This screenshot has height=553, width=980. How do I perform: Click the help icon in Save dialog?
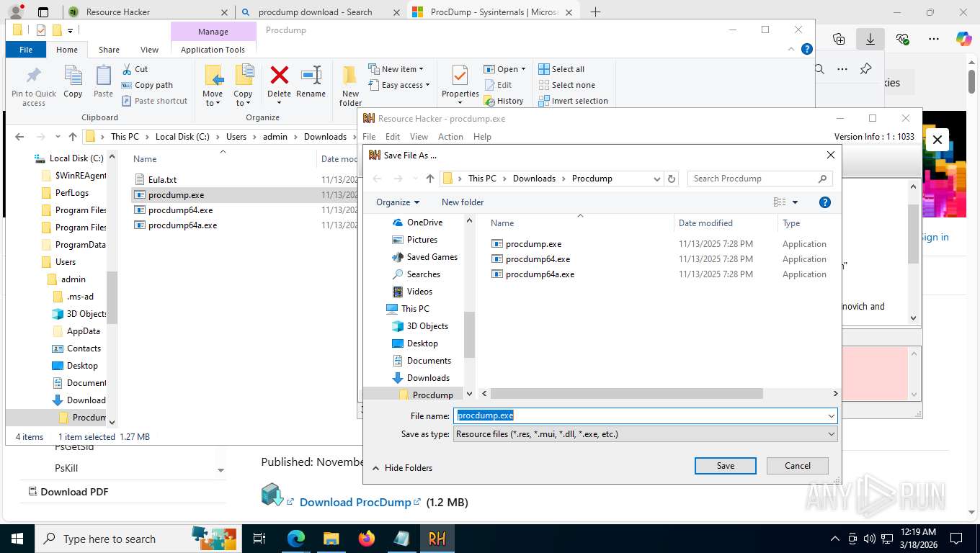pyautogui.click(x=825, y=202)
